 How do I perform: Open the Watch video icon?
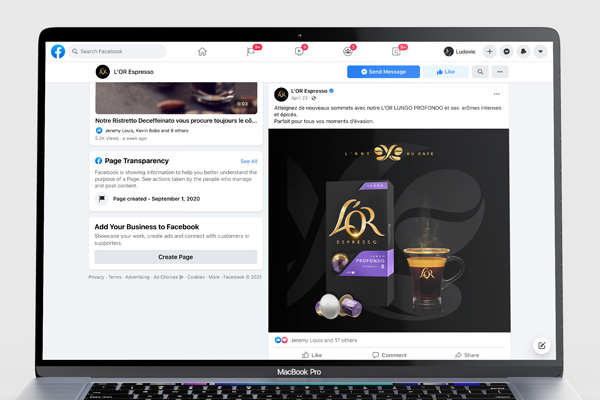(x=299, y=51)
